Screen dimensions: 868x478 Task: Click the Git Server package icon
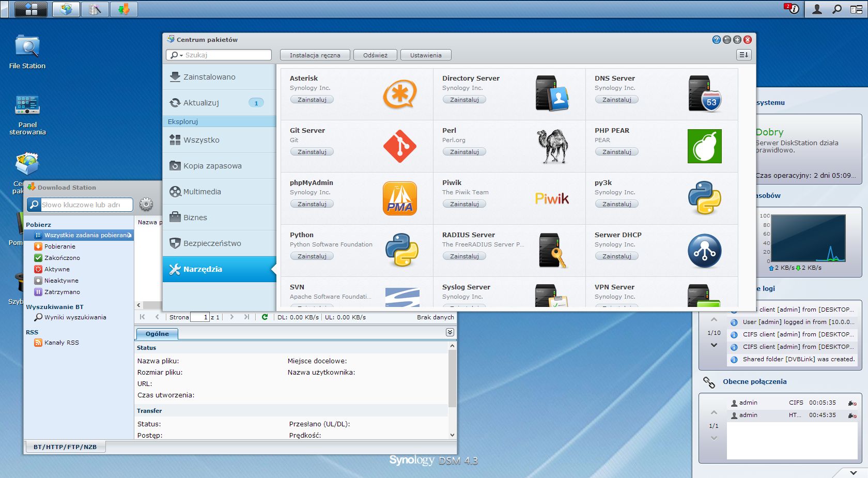[x=399, y=146]
